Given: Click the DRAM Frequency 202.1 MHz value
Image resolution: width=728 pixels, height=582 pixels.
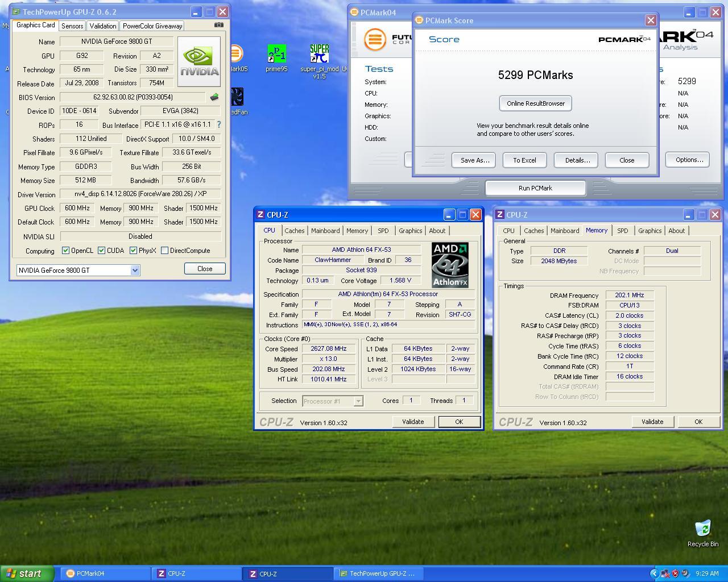Looking at the screenshot, I should point(630,296).
